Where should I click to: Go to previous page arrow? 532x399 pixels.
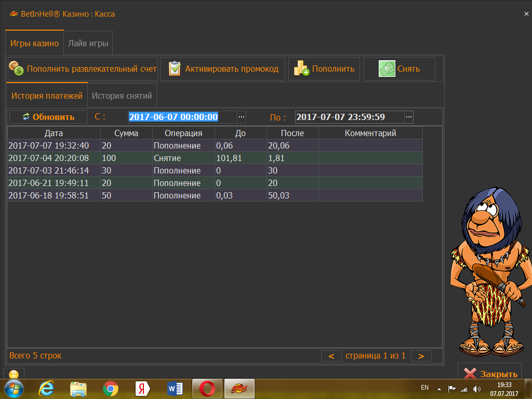(x=331, y=356)
